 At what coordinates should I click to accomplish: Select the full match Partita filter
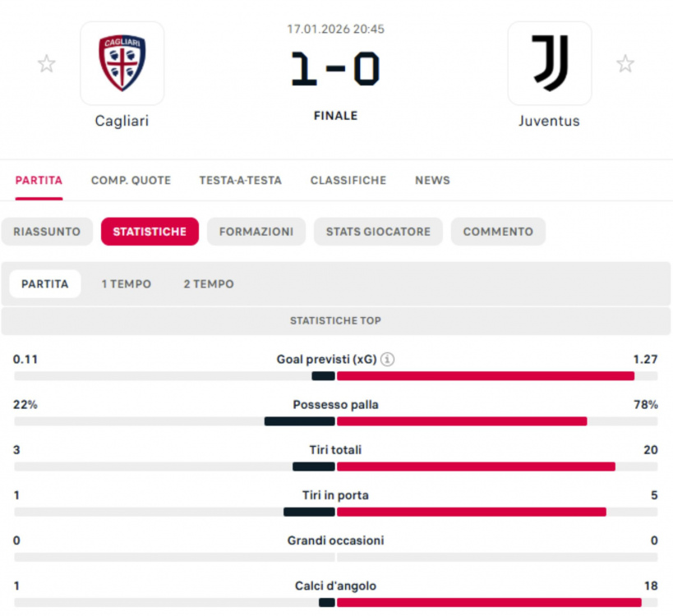[45, 284]
